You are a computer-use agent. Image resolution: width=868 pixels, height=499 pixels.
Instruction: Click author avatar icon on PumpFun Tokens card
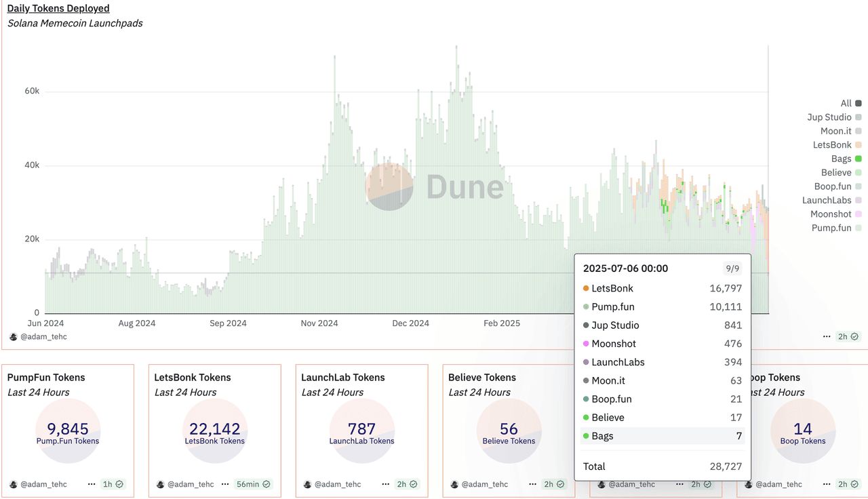point(13,484)
